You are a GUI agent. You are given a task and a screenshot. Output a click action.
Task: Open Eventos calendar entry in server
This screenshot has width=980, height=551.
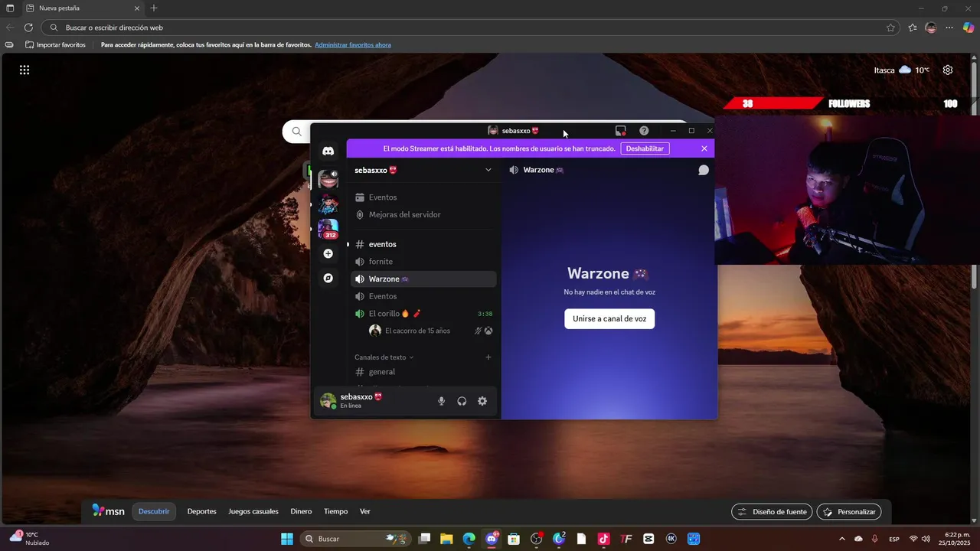(423, 197)
